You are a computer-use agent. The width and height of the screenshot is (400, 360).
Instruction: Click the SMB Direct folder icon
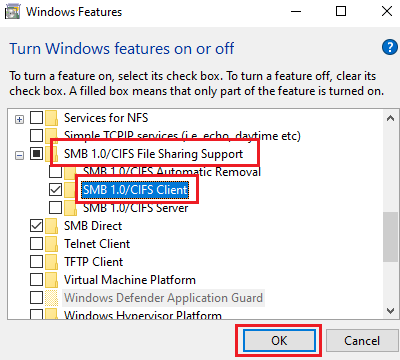coord(52,226)
